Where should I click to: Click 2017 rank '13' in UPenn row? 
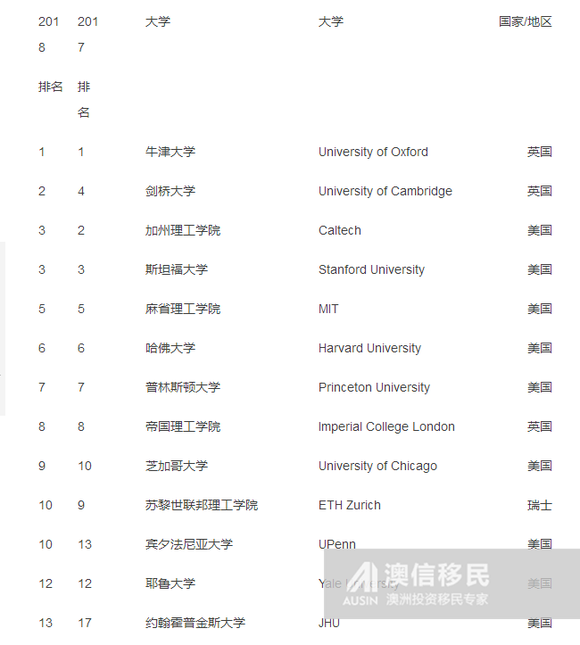click(x=85, y=545)
